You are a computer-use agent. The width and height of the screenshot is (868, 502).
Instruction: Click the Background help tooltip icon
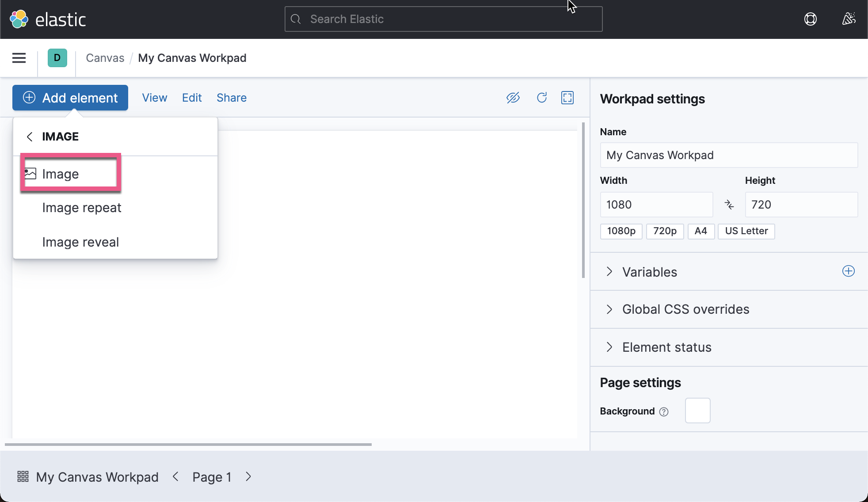[664, 411]
